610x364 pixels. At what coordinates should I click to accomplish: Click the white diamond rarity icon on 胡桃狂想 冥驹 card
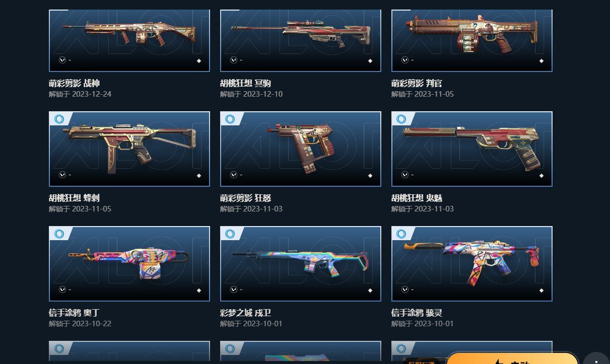[370, 61]
